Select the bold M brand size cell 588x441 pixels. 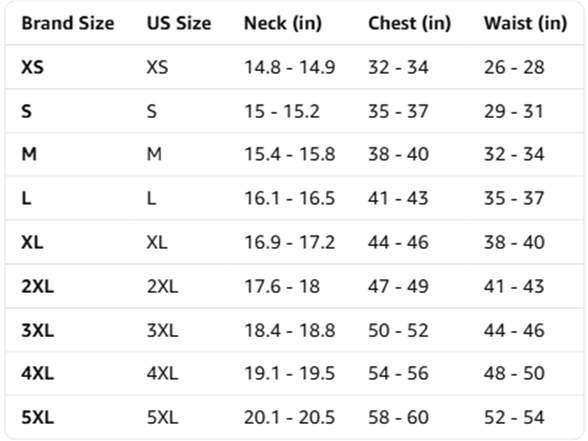tap(29, 154)
